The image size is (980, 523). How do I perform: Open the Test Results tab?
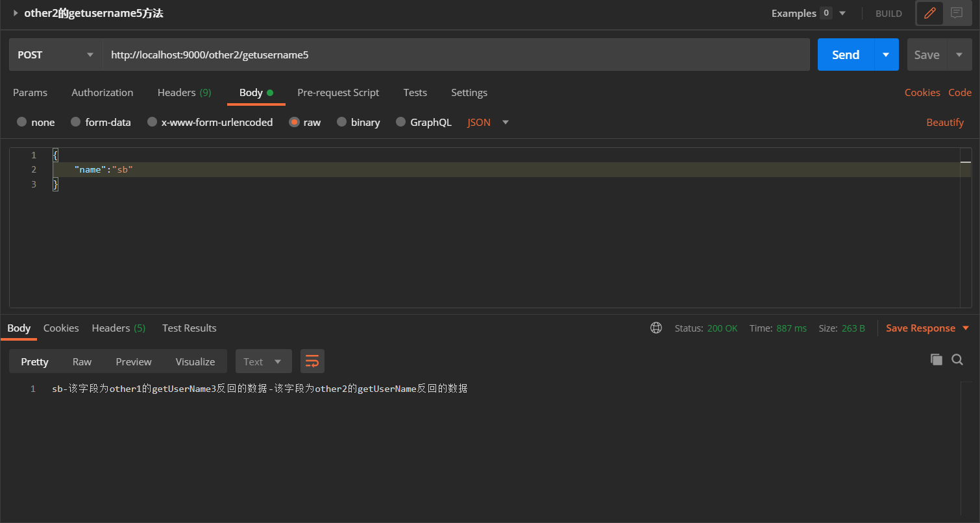click(190, 328)
